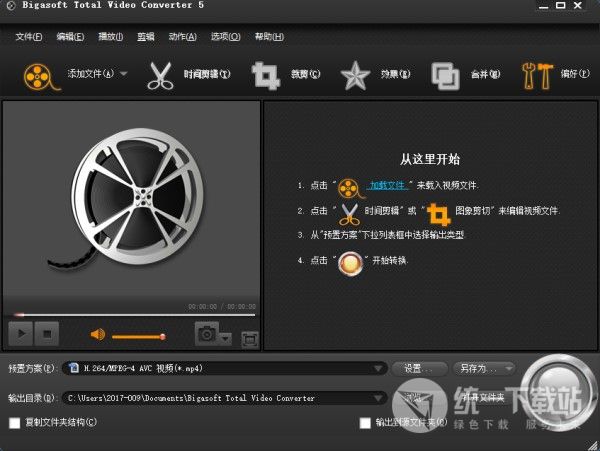Image resolution: width=600 pixels, height=451 pixels.
Task: Take a snapshot with the camera icon
Action: click(207, 335)
